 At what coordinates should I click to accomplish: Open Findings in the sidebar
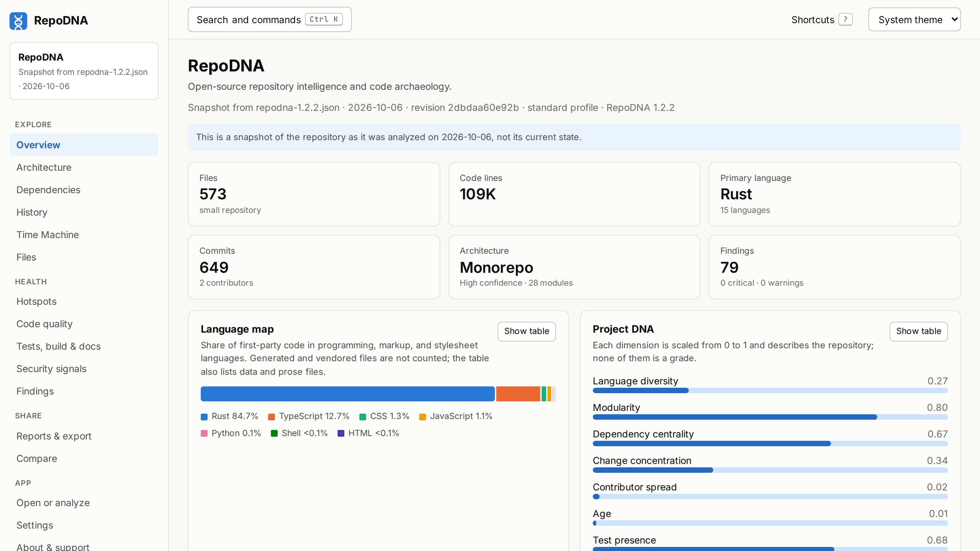(x=84, y=391)
